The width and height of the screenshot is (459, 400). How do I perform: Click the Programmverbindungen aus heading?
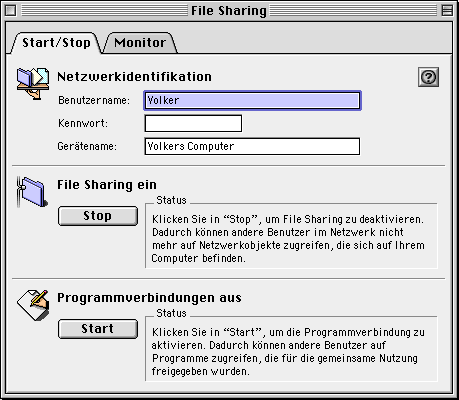coord(149,298)
